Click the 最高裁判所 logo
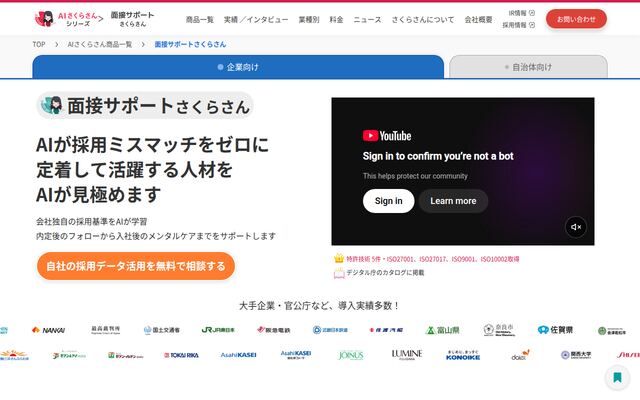 pos(105,329)
